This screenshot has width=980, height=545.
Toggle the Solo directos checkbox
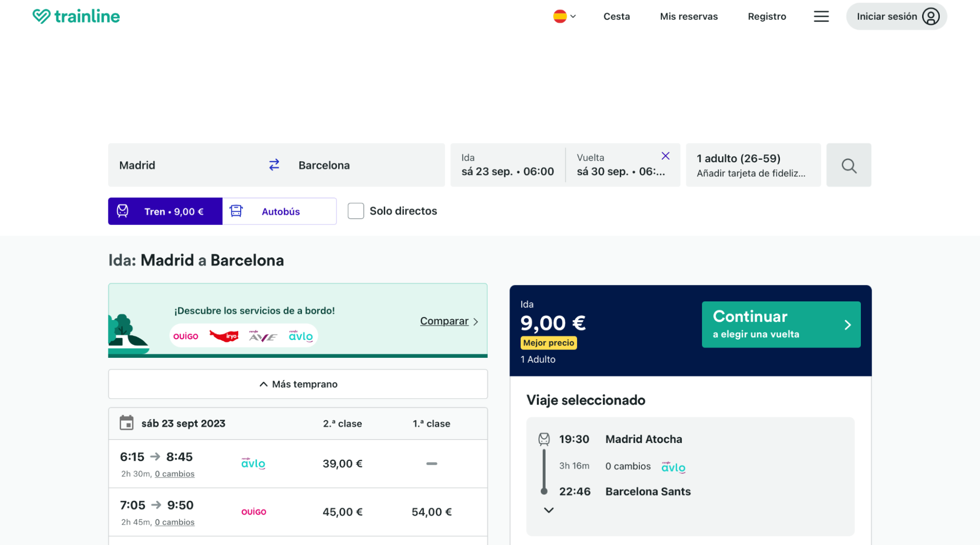[356, 211]
